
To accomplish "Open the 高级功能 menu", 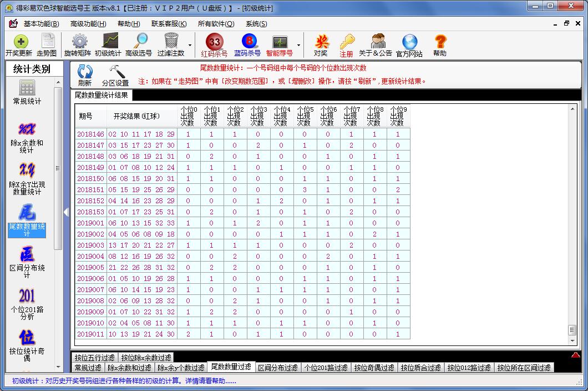I will [x=88, y=24].
